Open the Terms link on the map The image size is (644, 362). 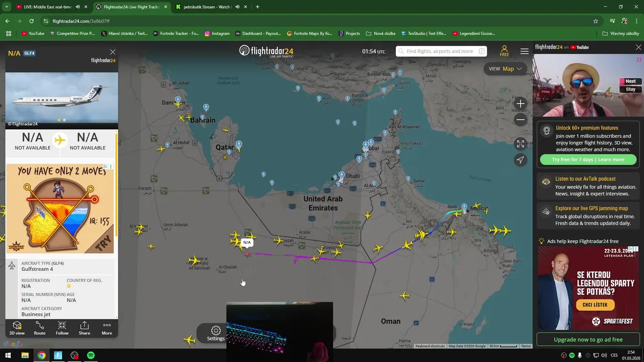(x=526, y=346)
